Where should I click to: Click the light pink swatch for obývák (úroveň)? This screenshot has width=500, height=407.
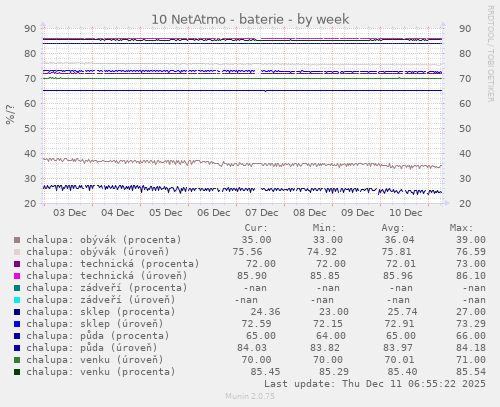tap(17, 252)
